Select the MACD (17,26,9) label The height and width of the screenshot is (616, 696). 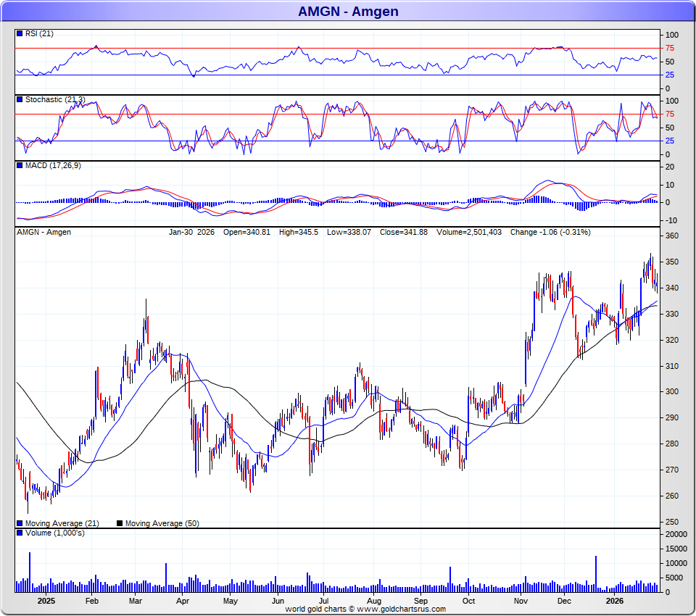coord(53,165)
